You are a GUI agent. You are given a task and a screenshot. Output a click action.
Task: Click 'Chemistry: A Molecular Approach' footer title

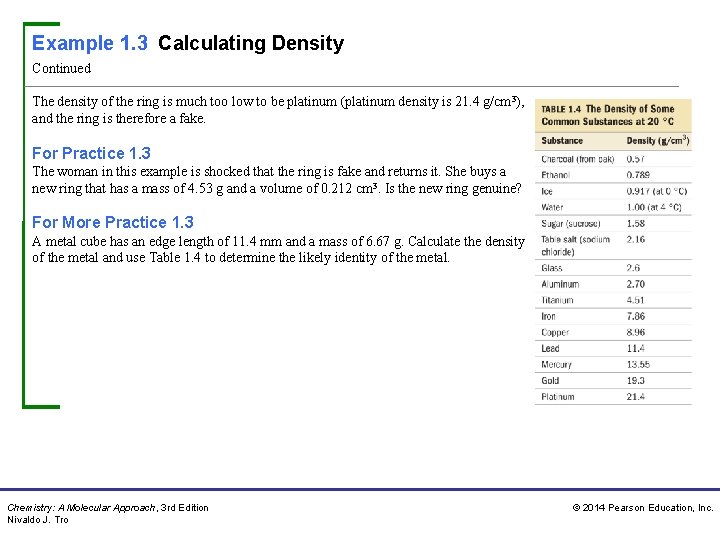[x=82, y=508]
